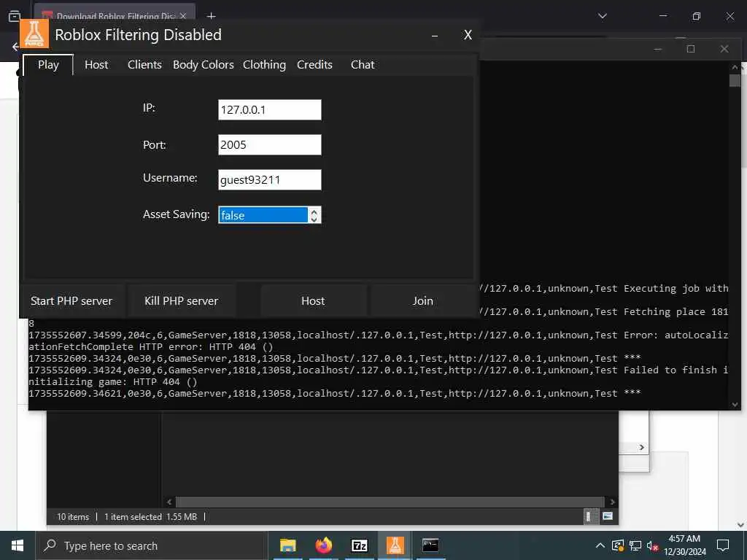Open the clock showing 4:57 AM
The height and width of the screenshot is (560, 747).
(x=684, y=545)
